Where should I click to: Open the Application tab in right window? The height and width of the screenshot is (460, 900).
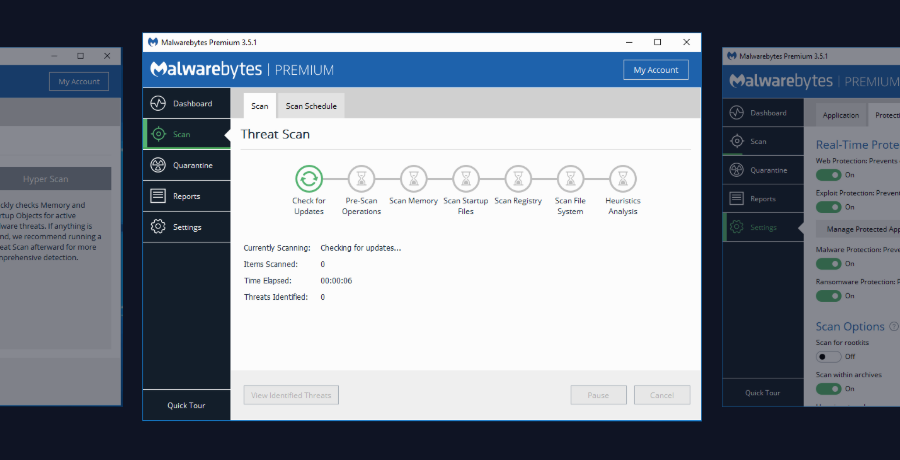tap(841, 115)
